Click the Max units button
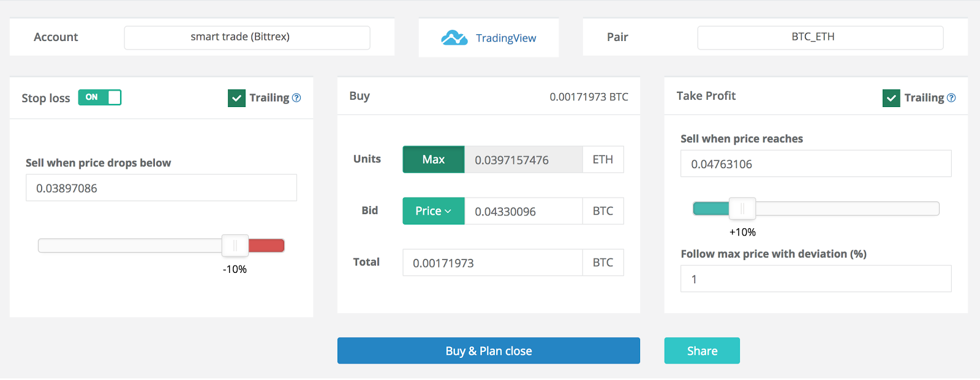This screenshot has height=380, width=980. coord(434,160)
